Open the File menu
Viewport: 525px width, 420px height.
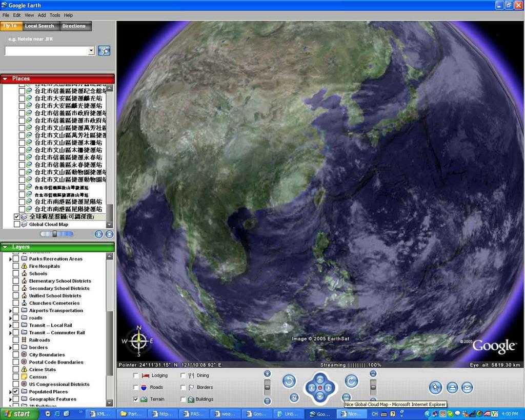point(6,15)
